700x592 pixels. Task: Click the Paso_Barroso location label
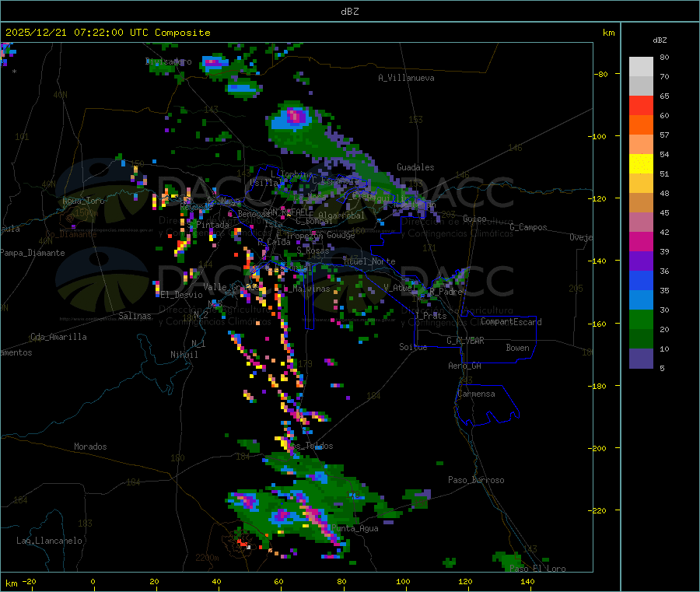[x=476, y=480]
